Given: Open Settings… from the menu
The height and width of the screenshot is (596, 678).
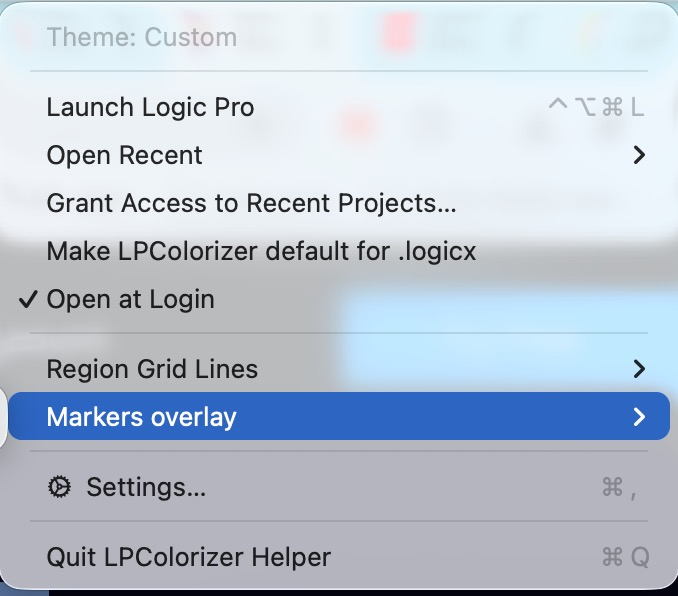Looking at the screenshot, I should point(339,487).
